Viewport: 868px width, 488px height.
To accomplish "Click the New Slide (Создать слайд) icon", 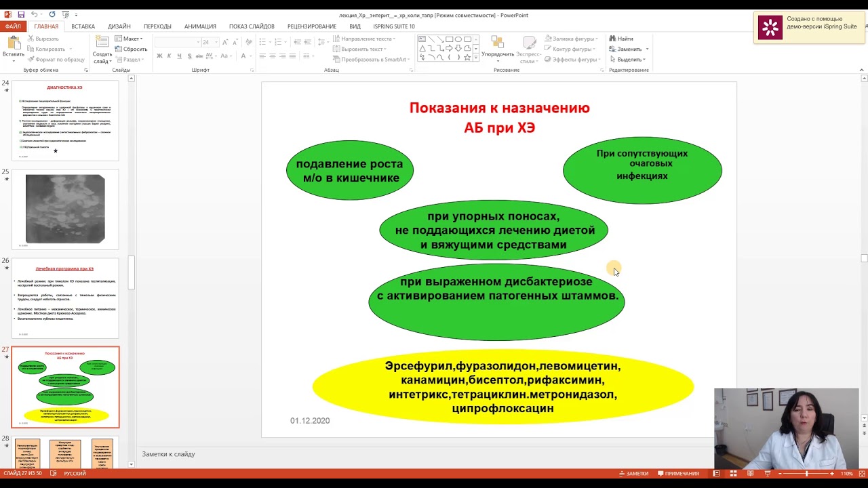I will coord(102,43).
